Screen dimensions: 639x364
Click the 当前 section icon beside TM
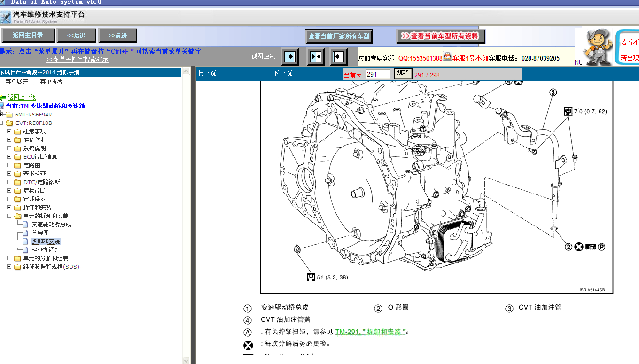2,106
